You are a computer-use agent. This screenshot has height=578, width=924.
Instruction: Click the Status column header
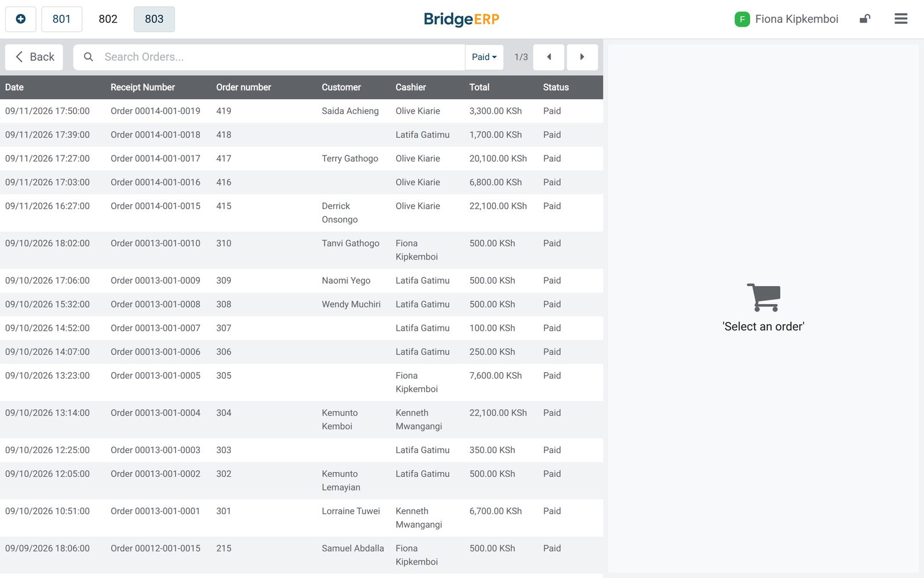(x=556, y=87)
